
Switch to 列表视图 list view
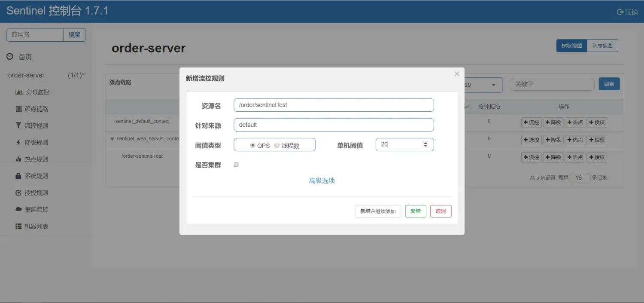[602, 46]
